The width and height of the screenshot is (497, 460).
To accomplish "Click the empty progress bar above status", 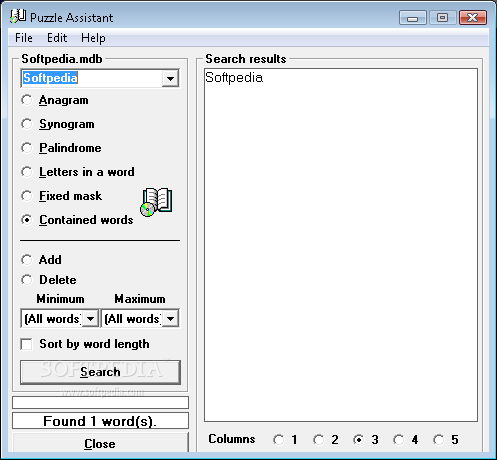I will tap(100, 402).
